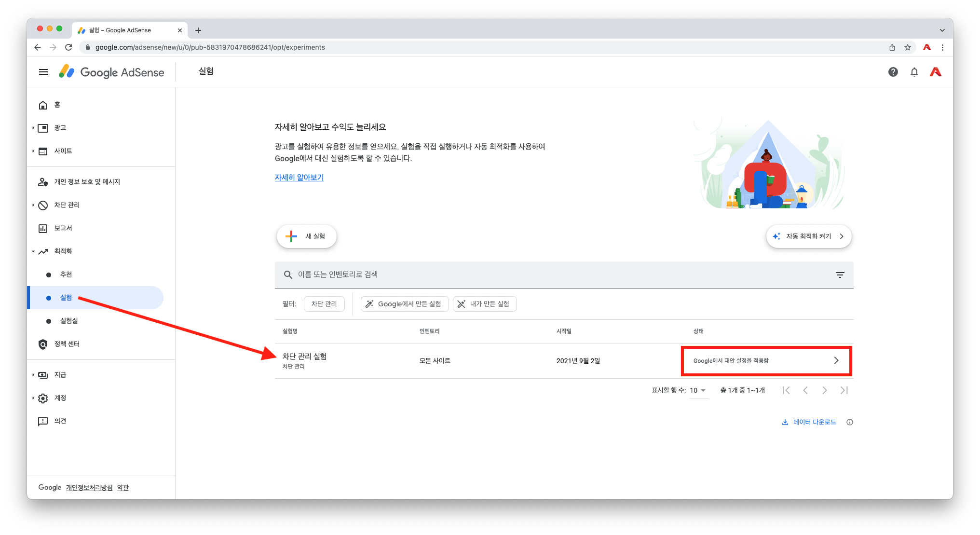The width and height of the screenshot is (980, 535).
Task: Expand the 광고 (Ads) sidebar section
Action: 60,128
